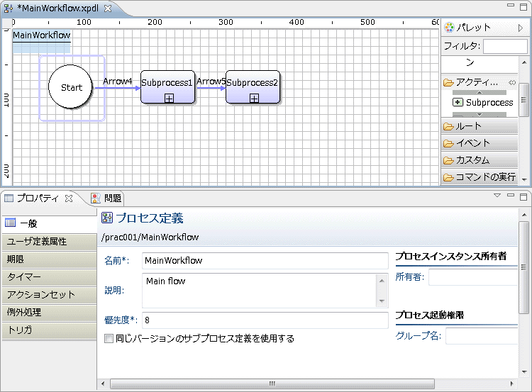This screenshot has width=532, height=392.
Task: Collapse the palette with the arrow button
Action: [521, 28]
